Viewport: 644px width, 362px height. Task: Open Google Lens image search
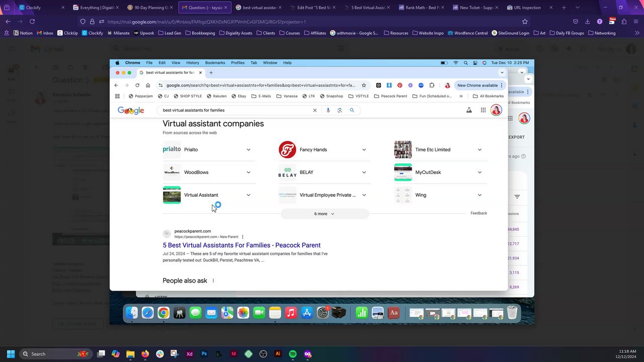340,110
